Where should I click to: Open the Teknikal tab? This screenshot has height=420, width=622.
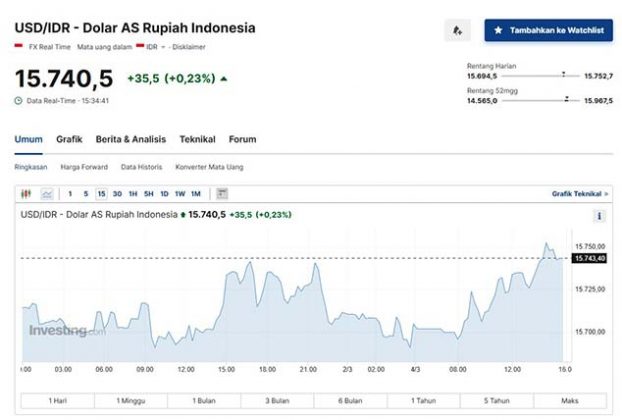tap(197, 139)
